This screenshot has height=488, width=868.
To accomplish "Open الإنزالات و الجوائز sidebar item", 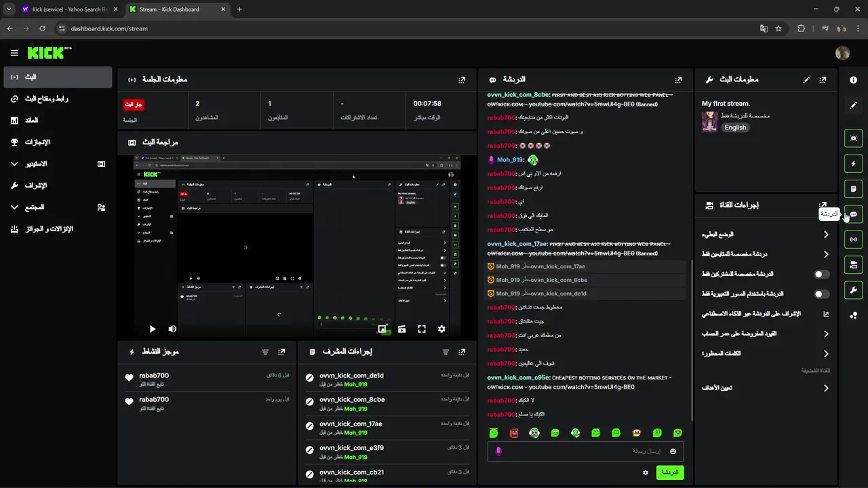I will coord(57,229).
